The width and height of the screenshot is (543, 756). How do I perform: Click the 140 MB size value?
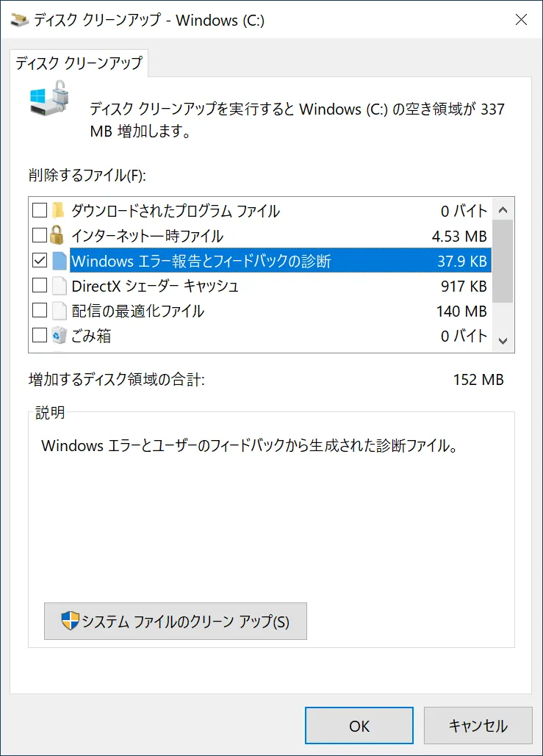pos(461,312)
